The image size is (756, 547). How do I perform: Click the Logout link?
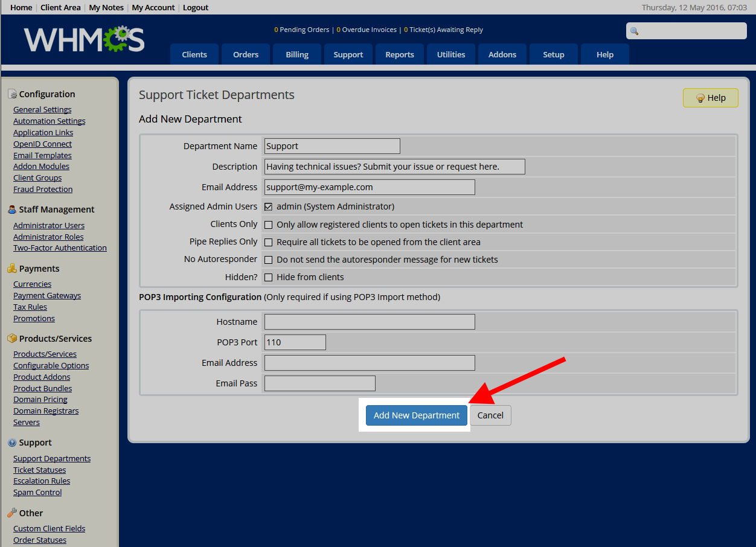(x=196, y=7)
